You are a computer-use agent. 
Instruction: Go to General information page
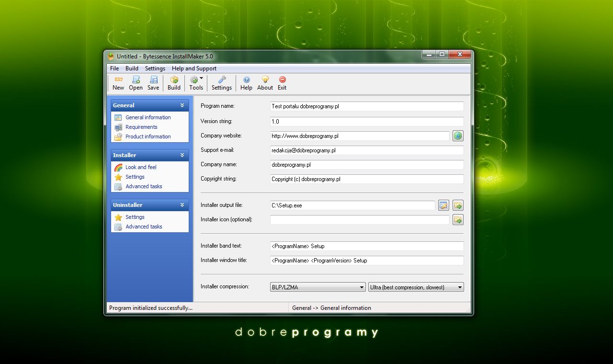point(148,117)
